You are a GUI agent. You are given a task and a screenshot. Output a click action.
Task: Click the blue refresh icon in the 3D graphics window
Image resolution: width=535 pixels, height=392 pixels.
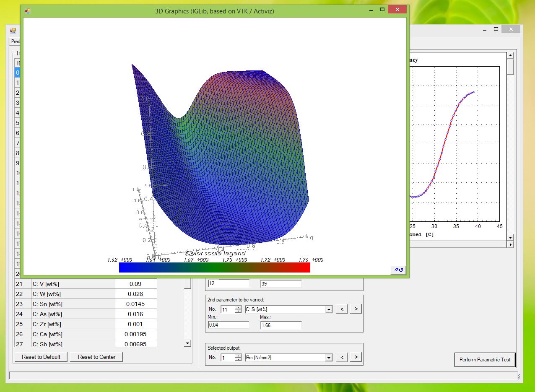[401, 270]
